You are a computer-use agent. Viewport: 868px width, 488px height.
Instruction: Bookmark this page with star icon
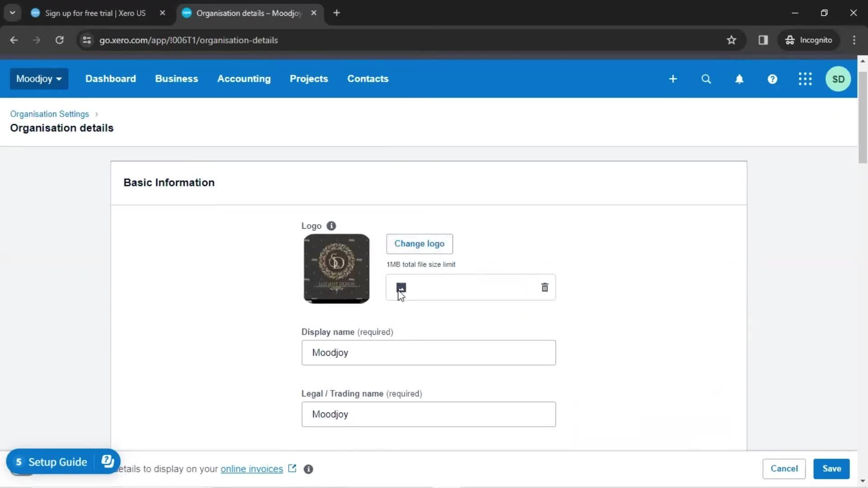pos(731,40)
